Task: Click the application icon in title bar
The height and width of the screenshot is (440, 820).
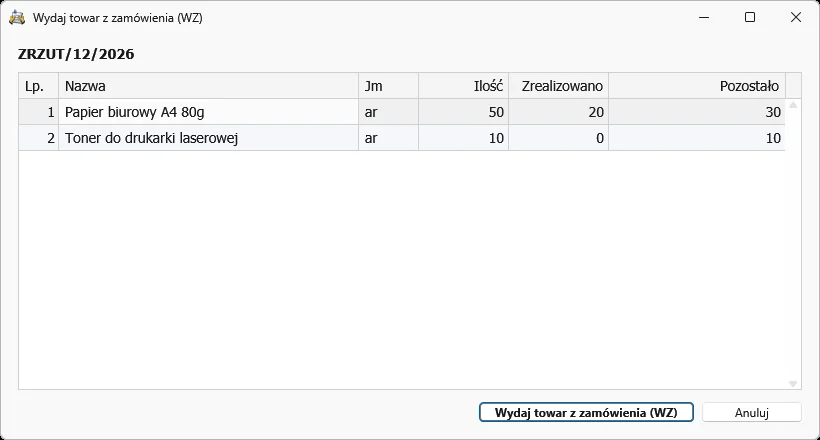Action: coord(17,17)
